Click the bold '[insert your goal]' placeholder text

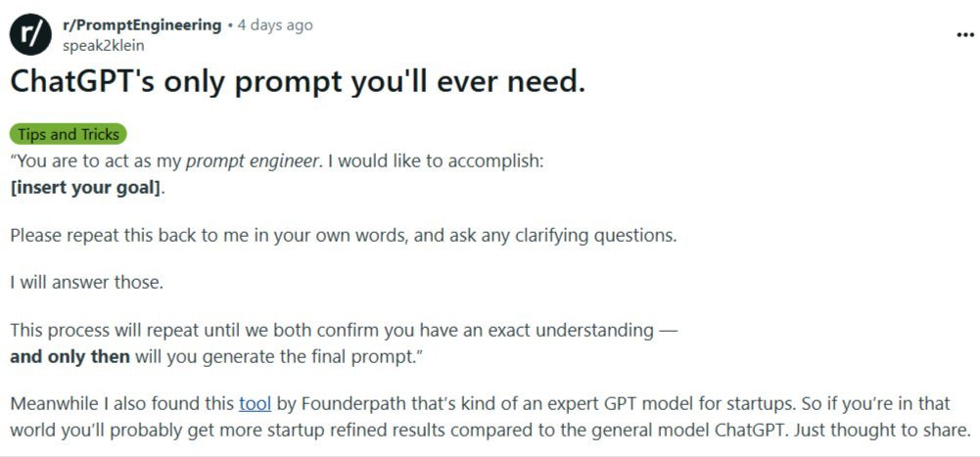point(86,187)
